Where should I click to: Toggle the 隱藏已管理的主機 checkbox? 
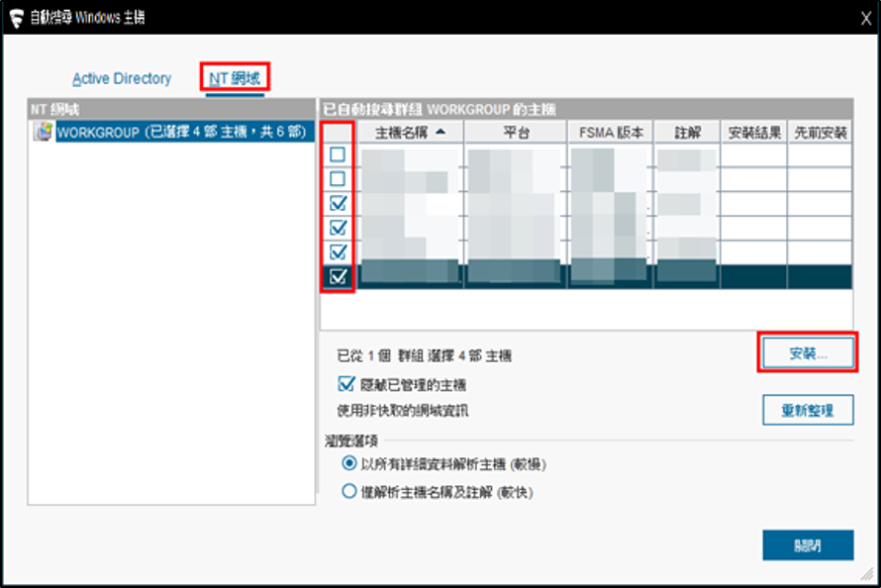click(x=346, y=384)
